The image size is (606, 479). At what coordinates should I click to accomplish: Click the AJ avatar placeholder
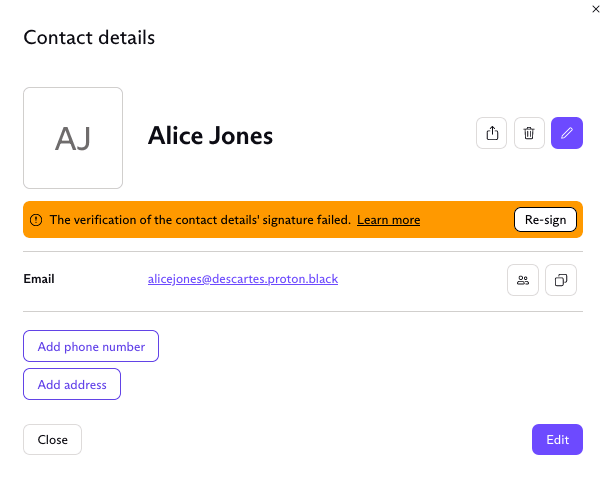pos(73,138)
